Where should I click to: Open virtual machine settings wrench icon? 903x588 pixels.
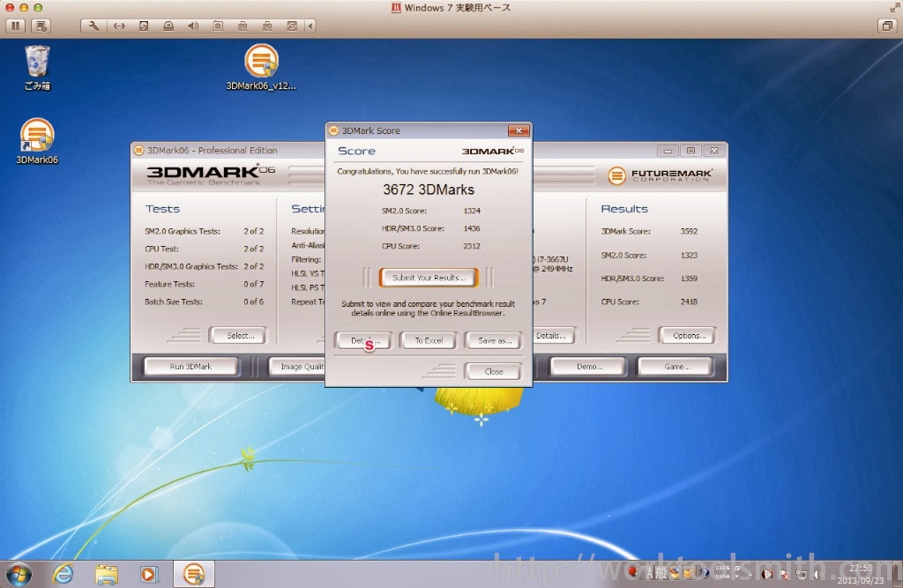click(x=93, y=26)
